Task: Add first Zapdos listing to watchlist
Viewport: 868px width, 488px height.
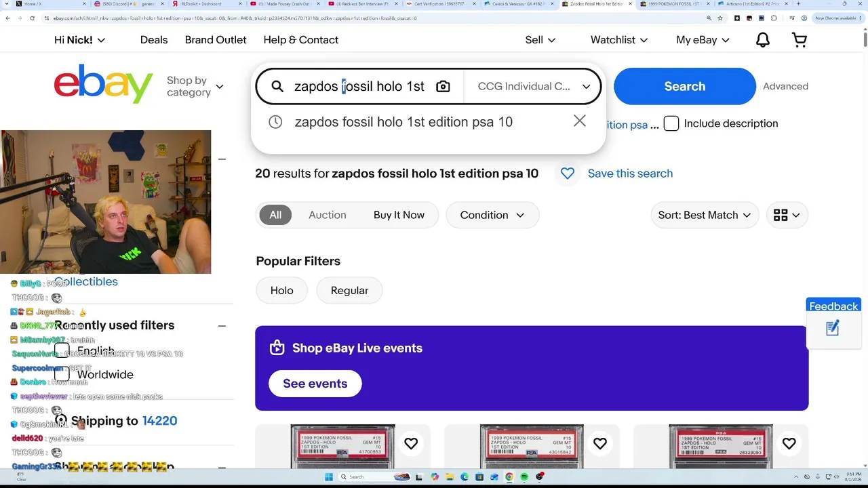Action: point(411,443)
